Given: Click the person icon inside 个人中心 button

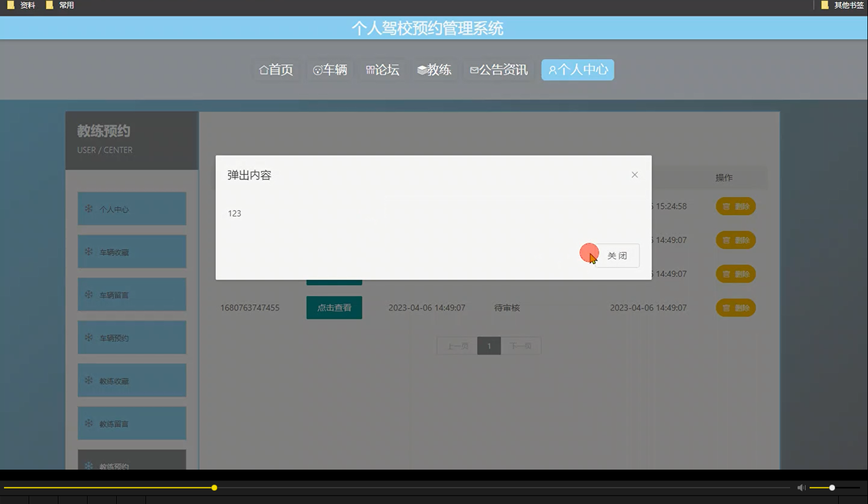Looking at the screenshot, I should pyautogui.click(x=553, y=69).
